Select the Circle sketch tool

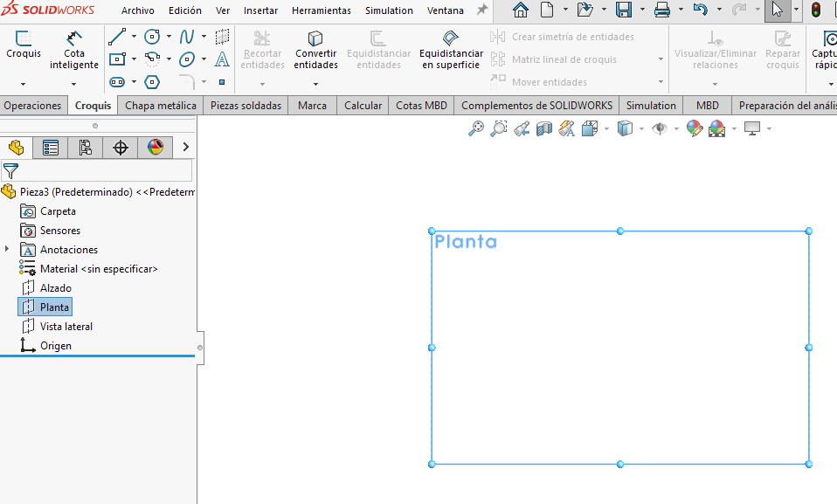click(x=152, y=37)
